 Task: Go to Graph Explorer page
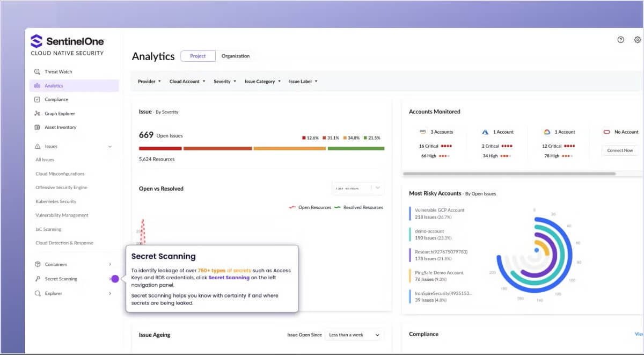tap(74, 113)
